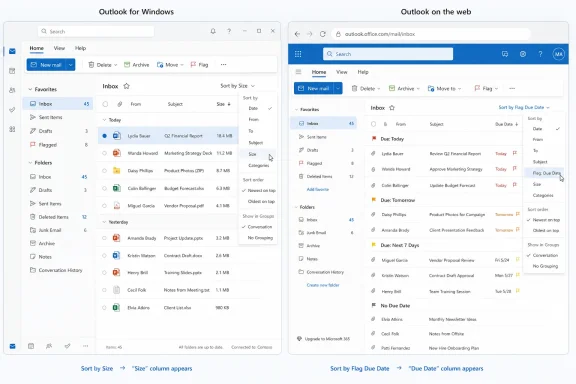
Task: Open more ellipsis in Outlook web toolbar
Action: tap(512, 89)
